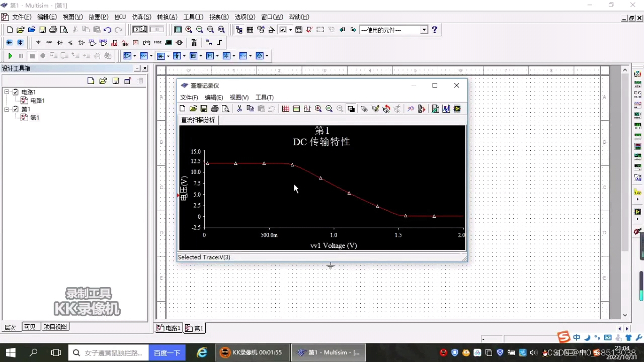Switch to the 电路1 sheet tab at bottom
The width and height of the screenshot is (644, 362).
169,328
